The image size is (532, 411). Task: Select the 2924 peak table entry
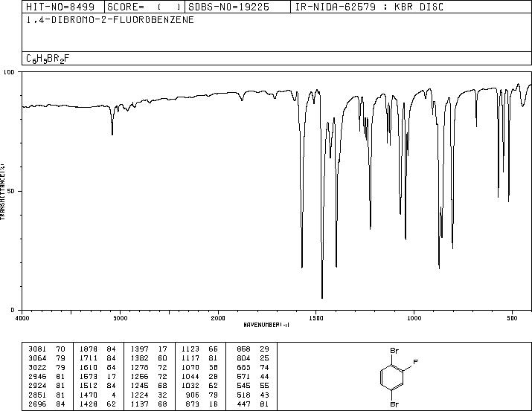(x=47, y=386)
